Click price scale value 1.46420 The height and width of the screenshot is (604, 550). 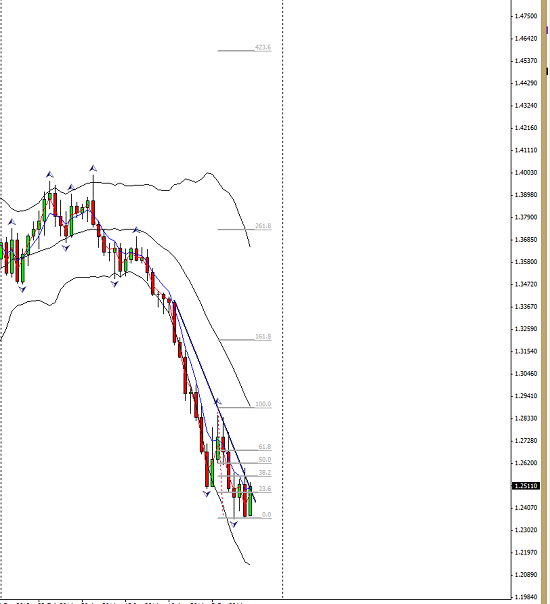tap(526, 39)
